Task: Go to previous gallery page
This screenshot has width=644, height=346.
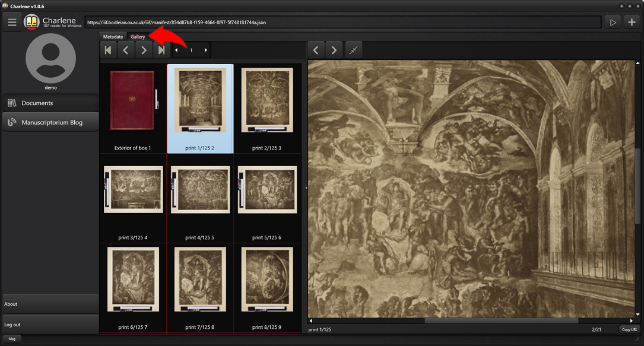Action: 126,50
